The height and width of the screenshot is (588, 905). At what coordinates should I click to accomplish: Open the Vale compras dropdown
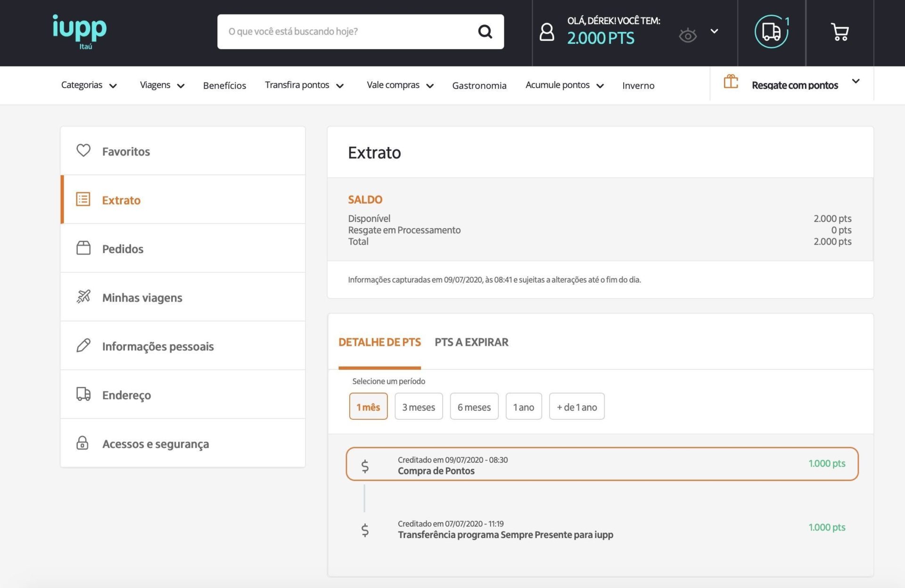400,85
